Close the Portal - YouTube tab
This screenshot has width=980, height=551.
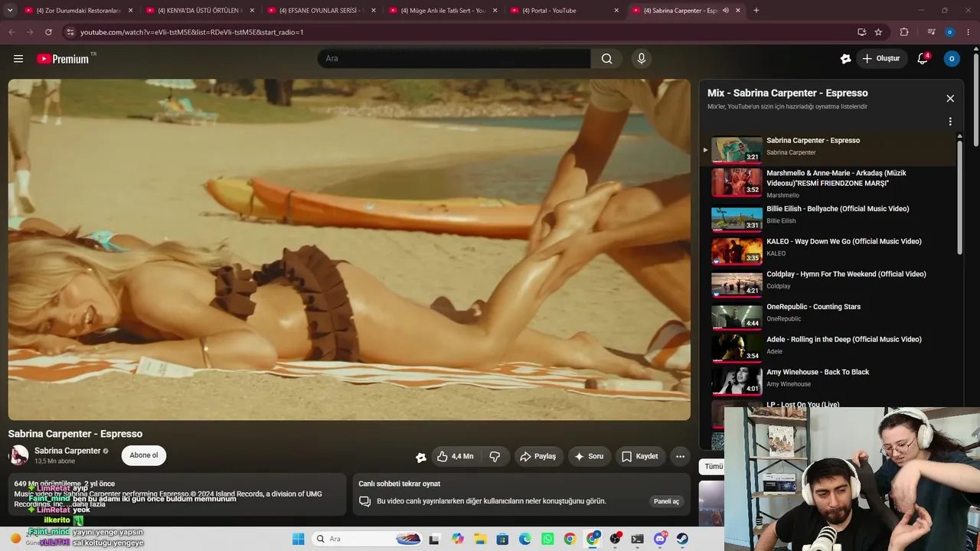(x=616, y=11)
